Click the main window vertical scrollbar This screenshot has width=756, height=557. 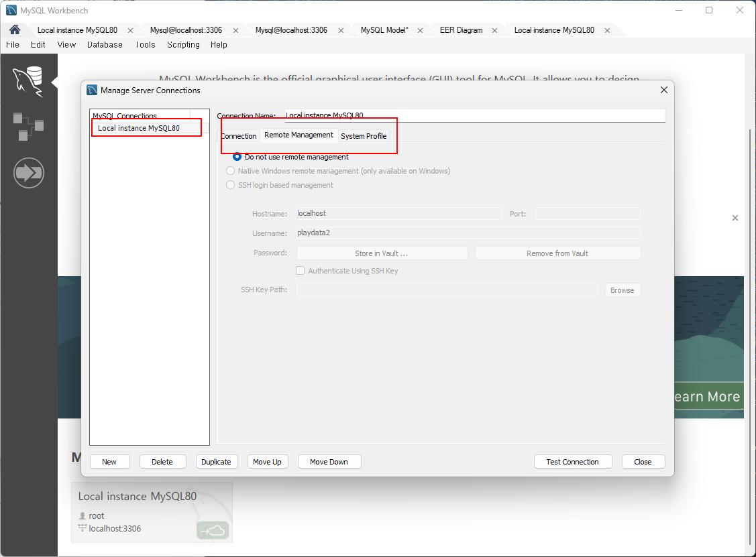750,337
